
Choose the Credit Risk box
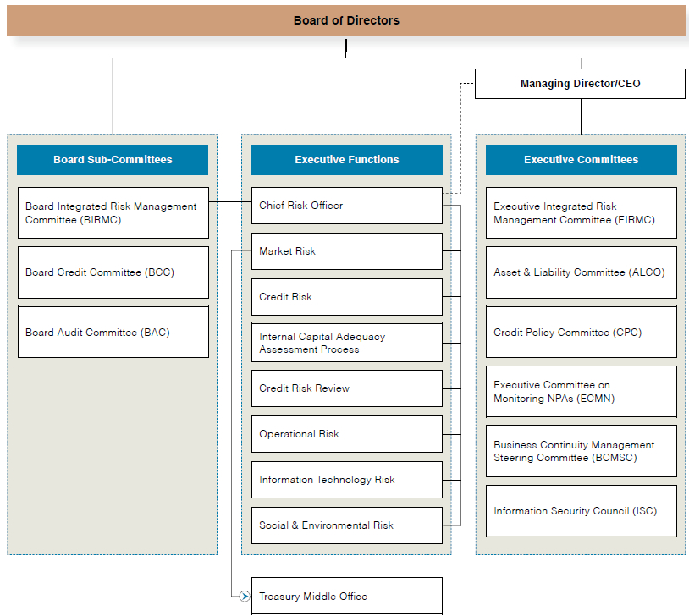(x=346, y=297)
